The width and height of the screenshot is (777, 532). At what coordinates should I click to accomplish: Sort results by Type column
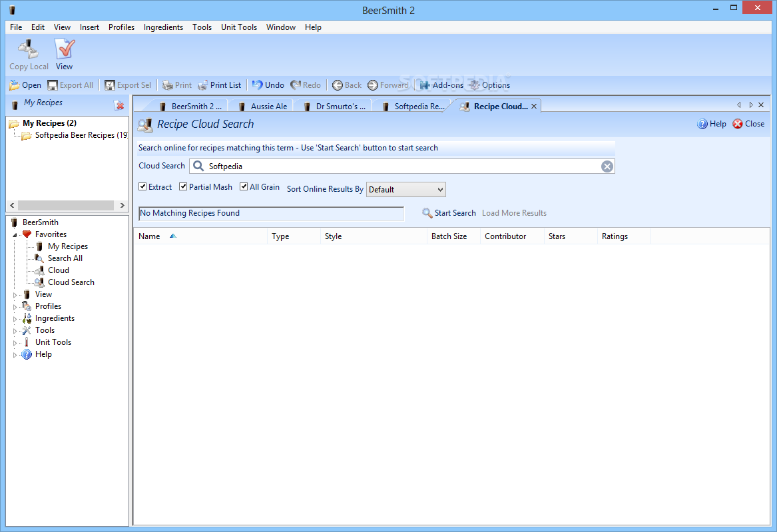(x=294, y=236)
